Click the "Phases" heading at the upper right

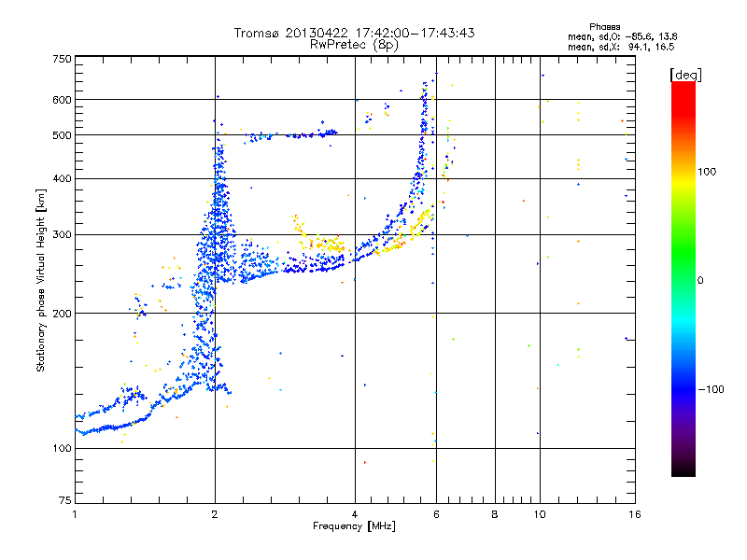point(604,27)
